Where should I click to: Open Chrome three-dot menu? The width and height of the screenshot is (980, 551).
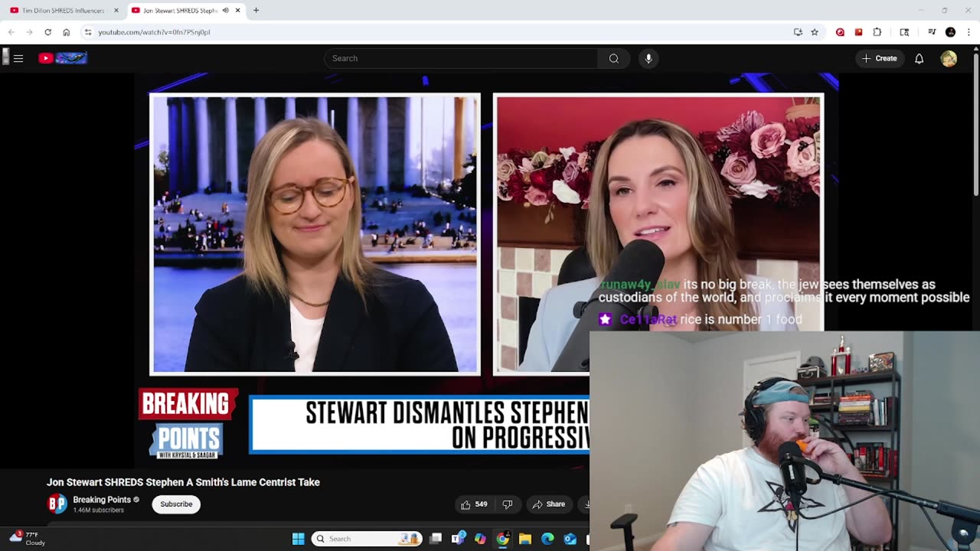969,32
